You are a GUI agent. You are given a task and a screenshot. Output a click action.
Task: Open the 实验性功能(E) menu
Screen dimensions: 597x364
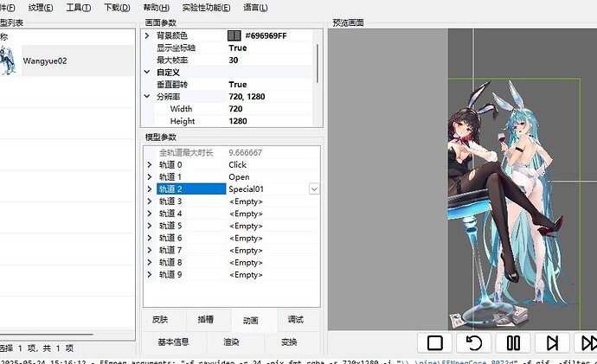[206, 8]
